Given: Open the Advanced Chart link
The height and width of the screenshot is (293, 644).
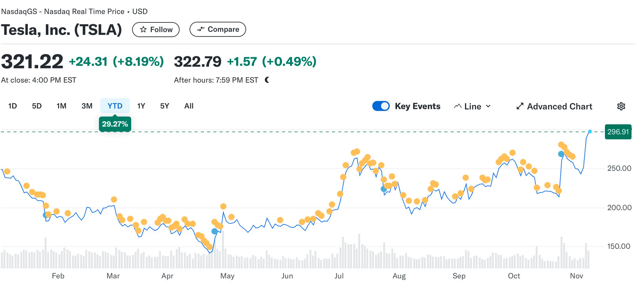Looking at the screenshot, I should pos(559,106).
